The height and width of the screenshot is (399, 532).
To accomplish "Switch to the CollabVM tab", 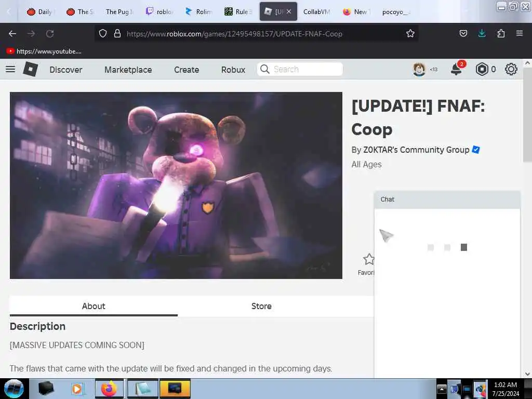I will pyautogui.click(x=316, y=11).
